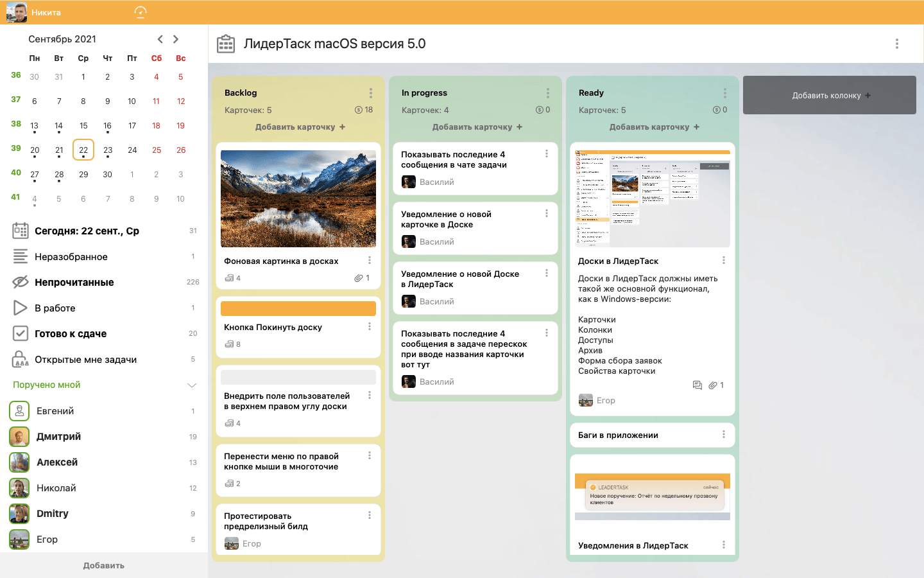
Task: Open the menu of card Доски в ЛидерТаск
Action: click(724, 260)
